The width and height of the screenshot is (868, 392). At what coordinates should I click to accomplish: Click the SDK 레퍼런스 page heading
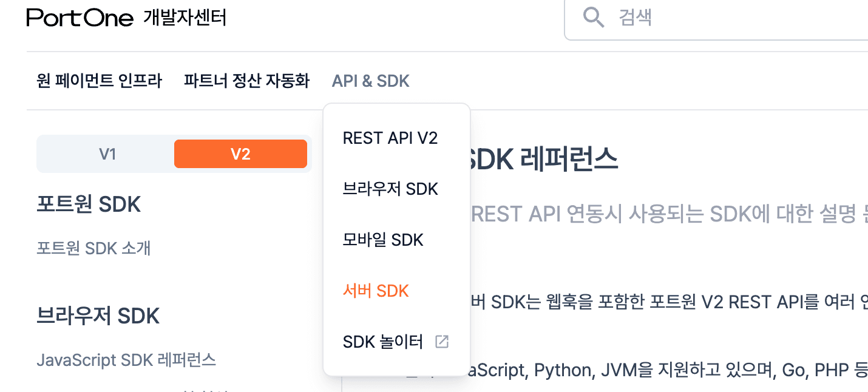pyautogui.click(x=544, y=160)
